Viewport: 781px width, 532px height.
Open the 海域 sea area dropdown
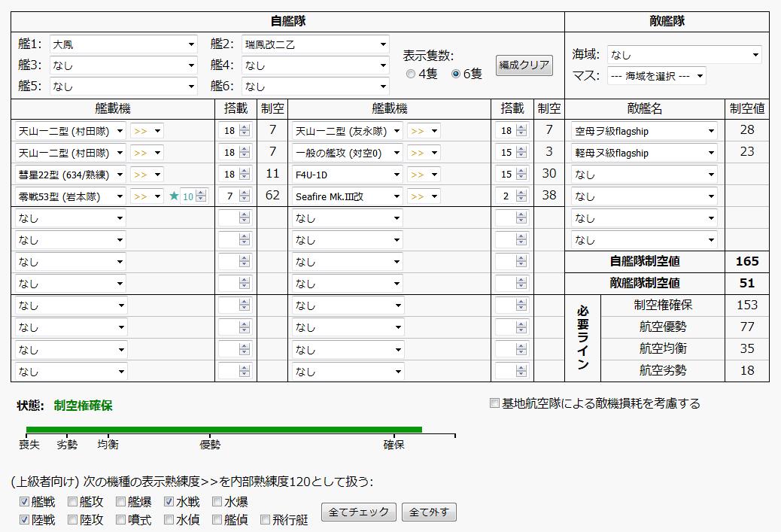click(x=685, y=55)
